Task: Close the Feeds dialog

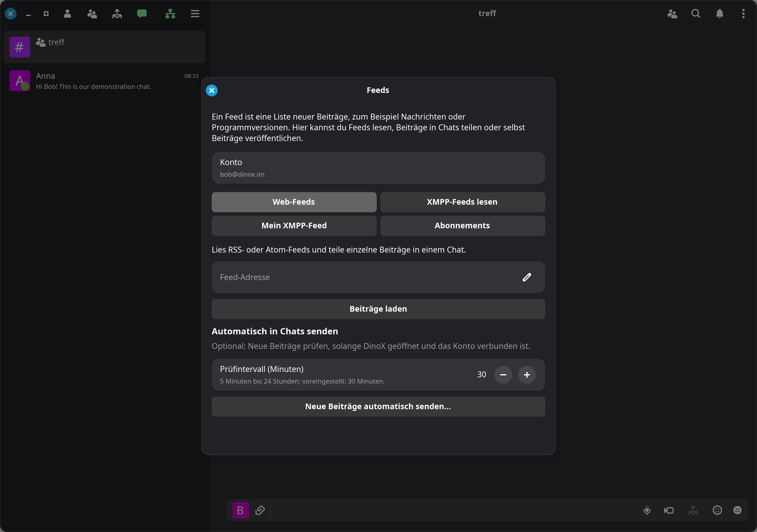Action: point(212,90)
